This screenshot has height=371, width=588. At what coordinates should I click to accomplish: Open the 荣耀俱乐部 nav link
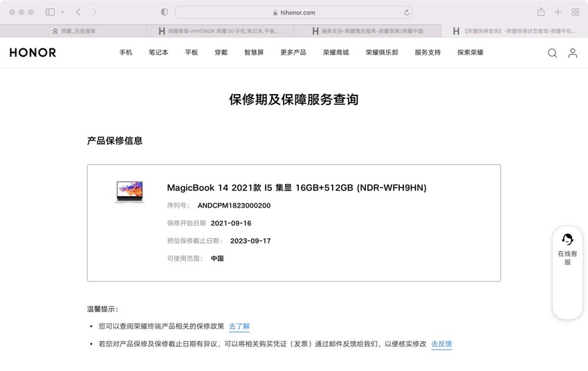[x=382, y=53]
